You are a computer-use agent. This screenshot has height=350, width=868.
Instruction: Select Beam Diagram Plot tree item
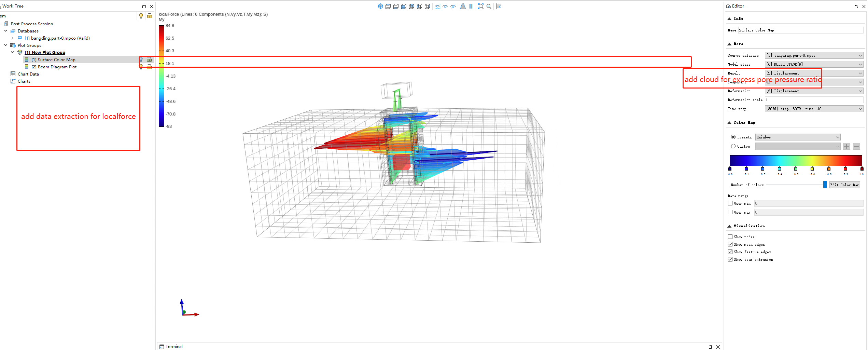pyautogui.click(x=54, y=67)
